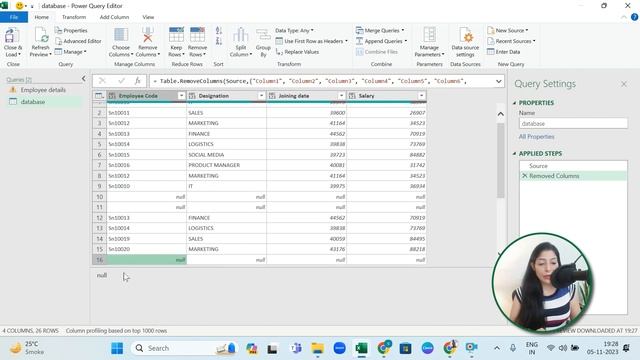Click SOCIAL MEDIA cell in row 6
640x360 pixels.
coord(227,155)
